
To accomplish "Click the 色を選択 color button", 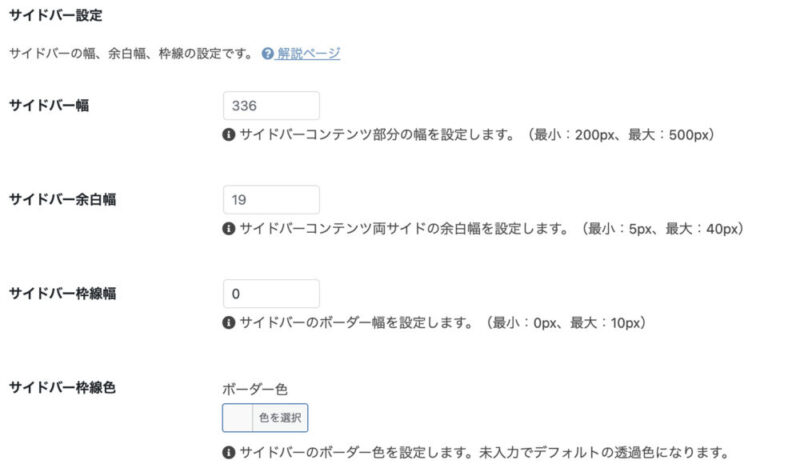I will point(280,418).
